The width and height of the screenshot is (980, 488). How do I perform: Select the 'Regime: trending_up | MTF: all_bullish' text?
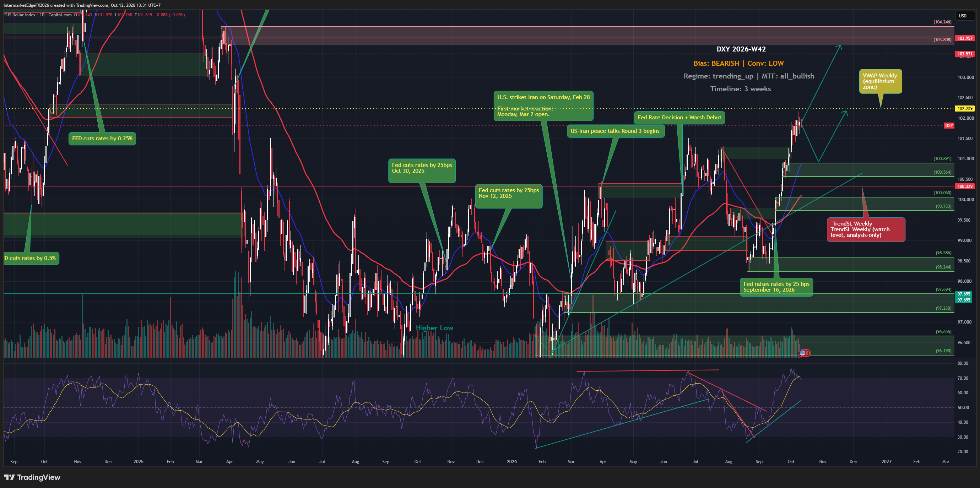click(749, 76)
